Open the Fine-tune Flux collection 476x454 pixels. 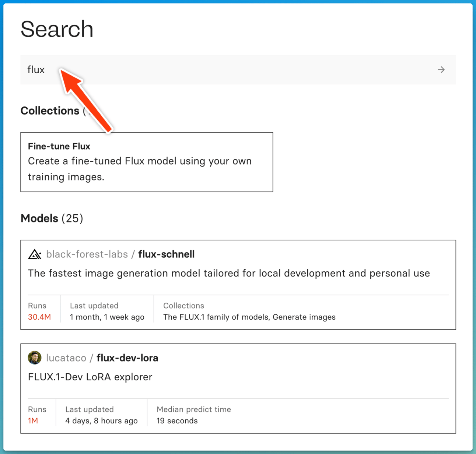[147, 162]
